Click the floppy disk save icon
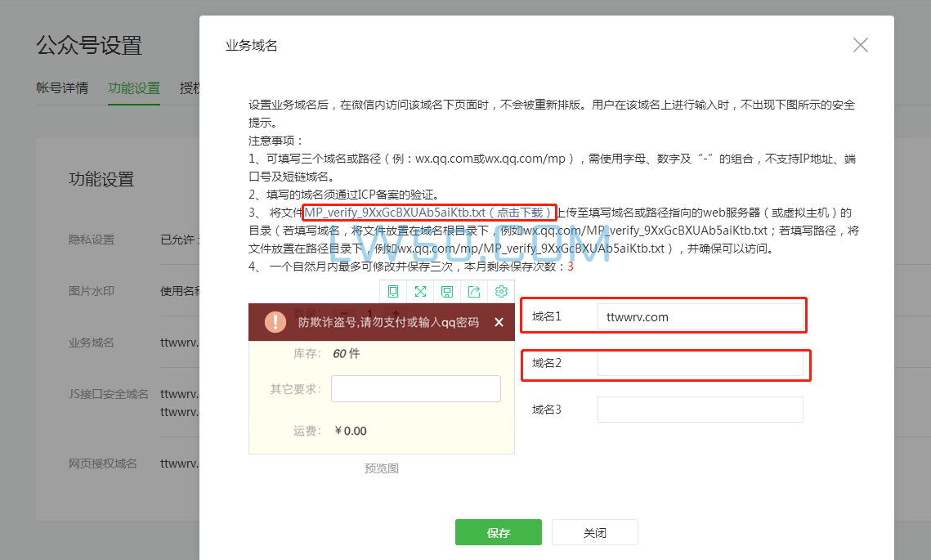 pyautogui.click(x=447, y=291)
